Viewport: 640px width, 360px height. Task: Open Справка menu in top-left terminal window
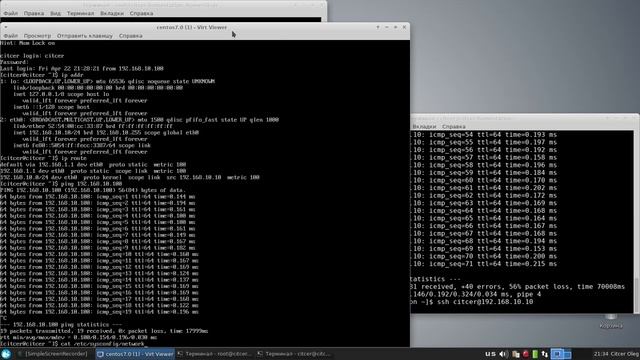141,13
